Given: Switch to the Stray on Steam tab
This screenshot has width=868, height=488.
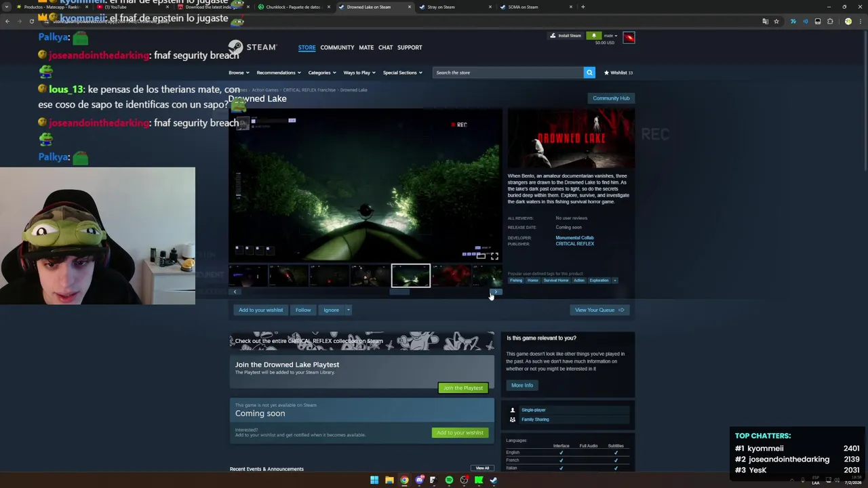Looking at the screenshot, I should [x=455, y=7].
